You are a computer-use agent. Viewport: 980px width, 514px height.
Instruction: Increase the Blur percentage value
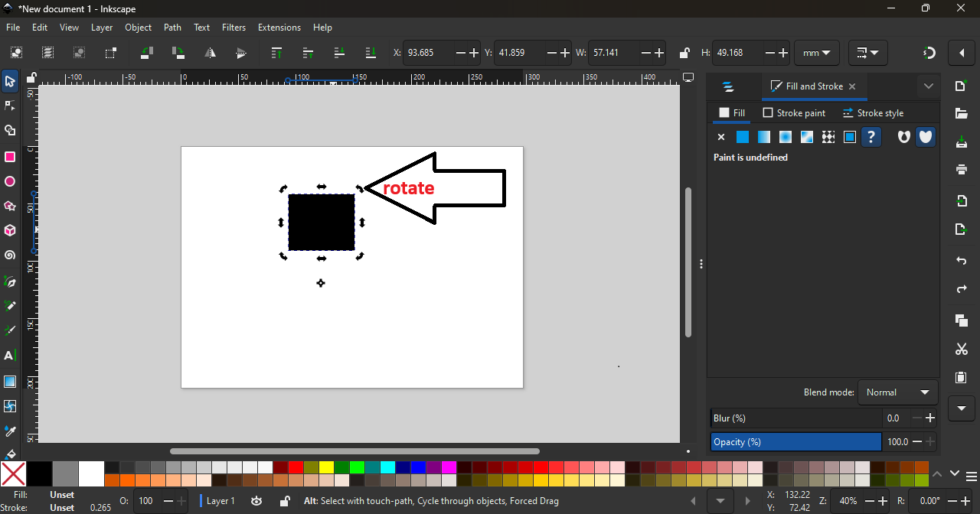pyautogui.click(x=930, y=418)
